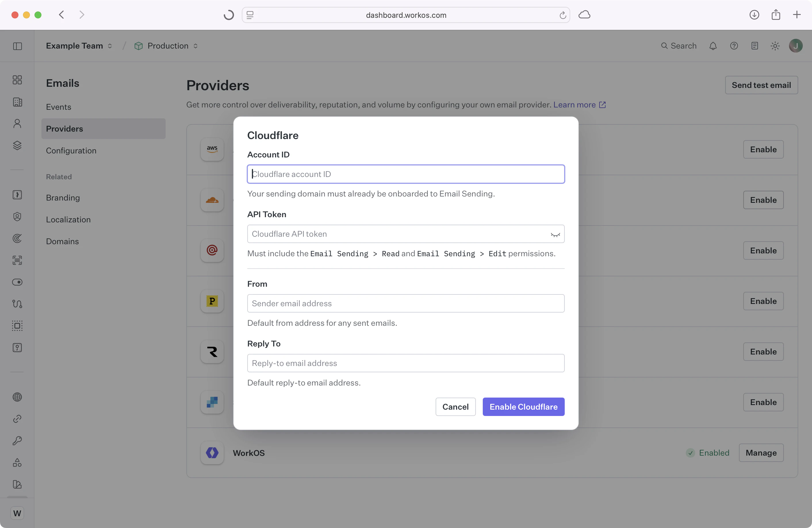
Task: Open the help question mark icon
Action: pyautogui.click(x=734, y=46)
